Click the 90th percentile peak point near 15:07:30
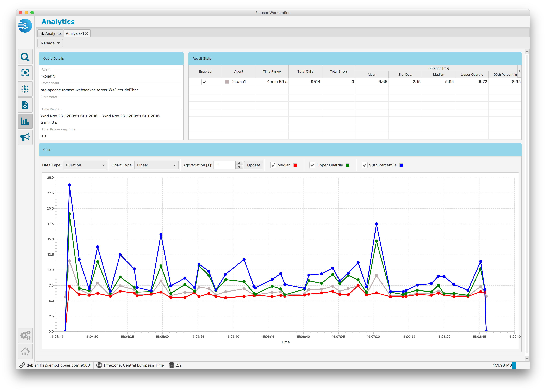This screenshot has height=392, width=546. (x=376, y=224)
